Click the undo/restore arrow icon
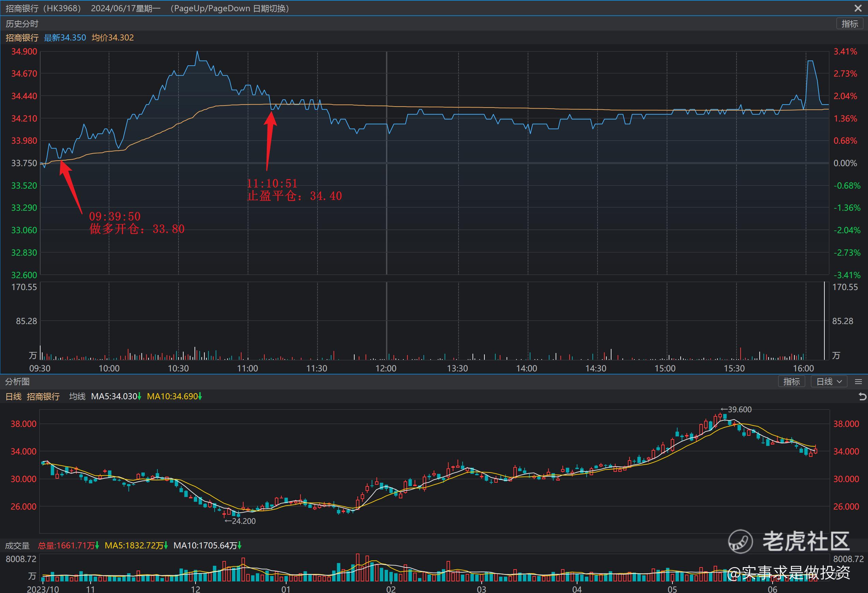Screen dimensions: 868x593 click(x=863, y=396)
